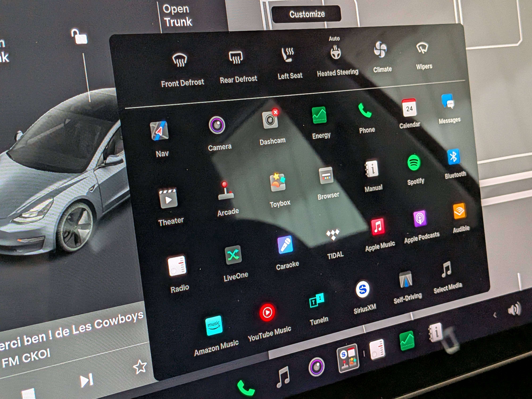Open the Energy app
This screenshot has width=532, height=399.
point(319,115)
